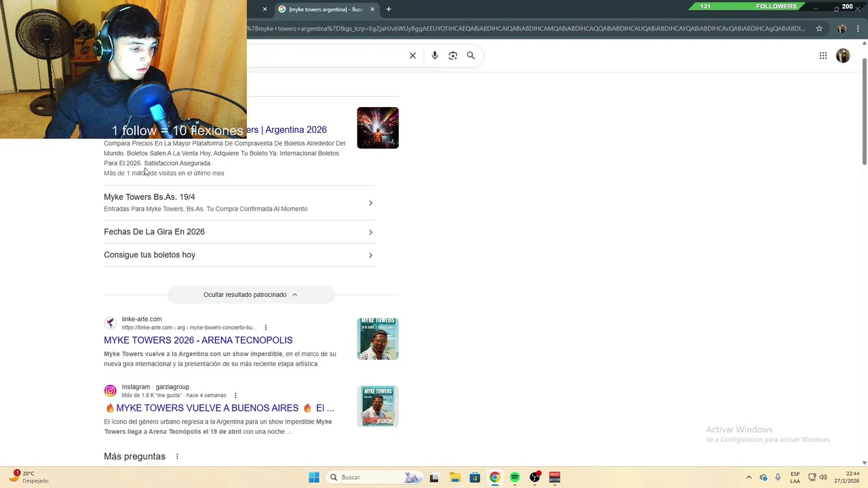868x488 pixels.
Task: Open Google Lens image search
Action: coord(453,56)
